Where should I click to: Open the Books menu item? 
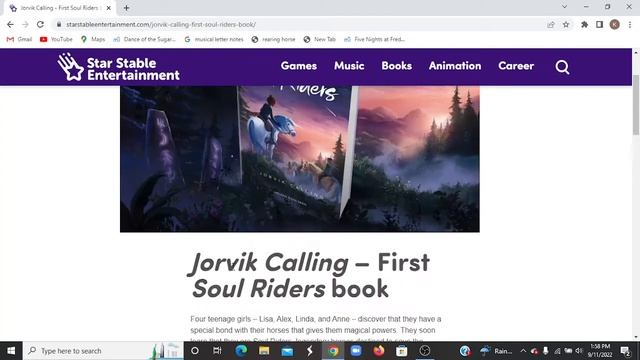pyautogui.click(x=396, y=66)
